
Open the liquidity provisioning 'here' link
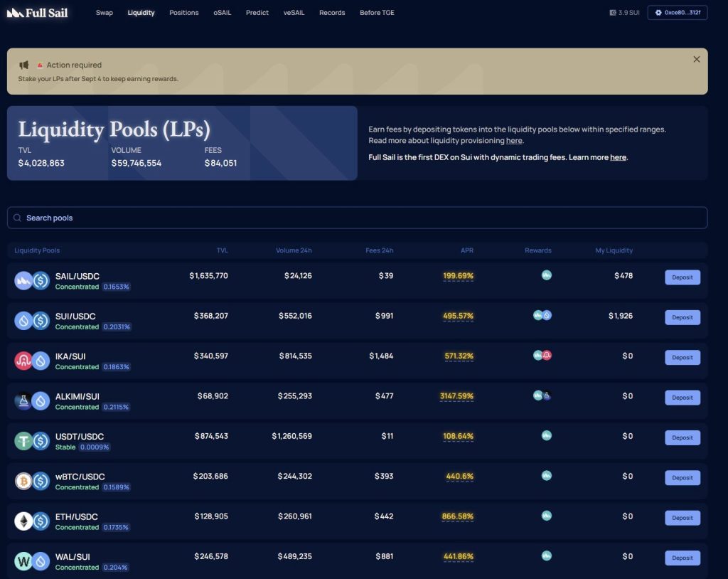tap(514, 141)
